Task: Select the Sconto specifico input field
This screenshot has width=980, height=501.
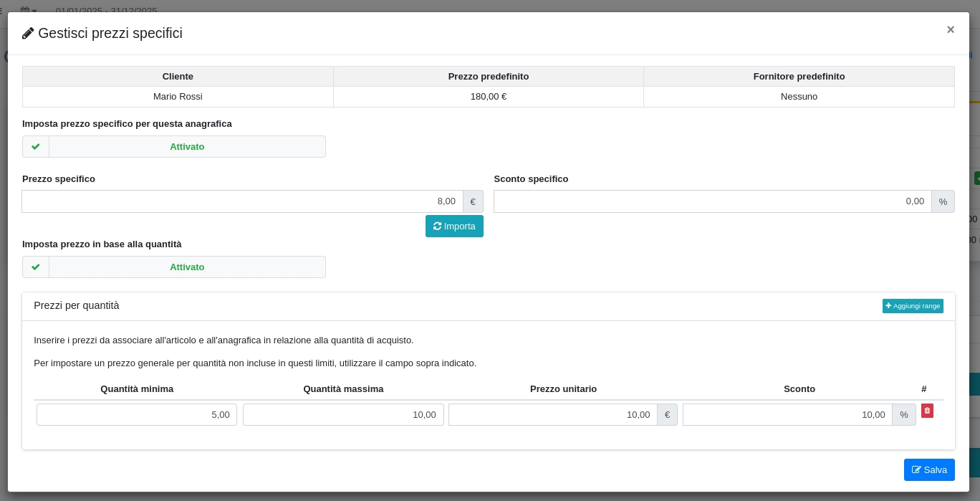Action: [712, 201]
